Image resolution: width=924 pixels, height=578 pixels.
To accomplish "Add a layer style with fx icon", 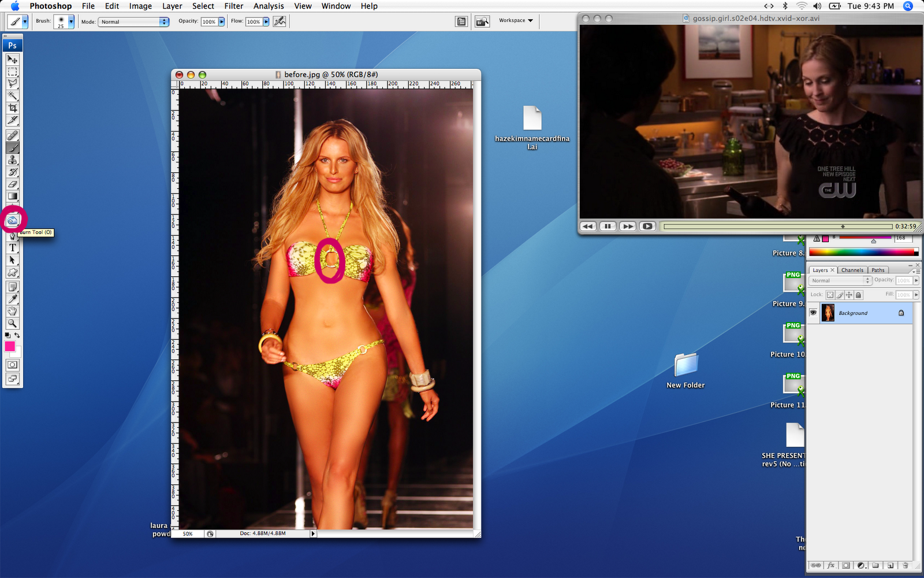I will click(831, 565).
